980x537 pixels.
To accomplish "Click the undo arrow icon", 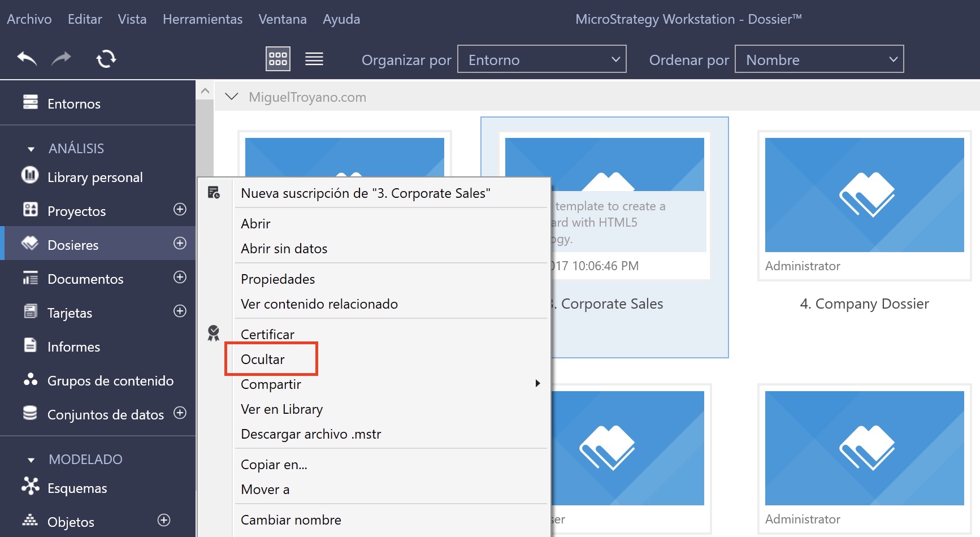I will click(x=27, y=58).
